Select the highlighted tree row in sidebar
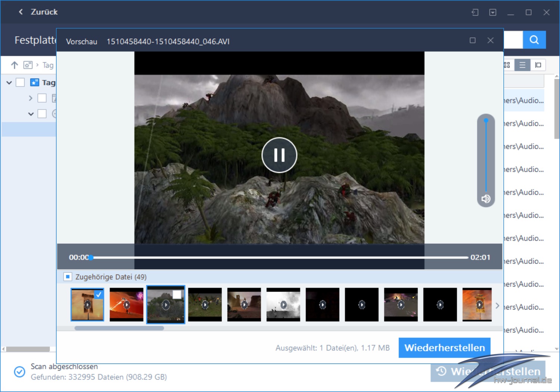Screen dimensions: 560x392 (x=29, y=129)
